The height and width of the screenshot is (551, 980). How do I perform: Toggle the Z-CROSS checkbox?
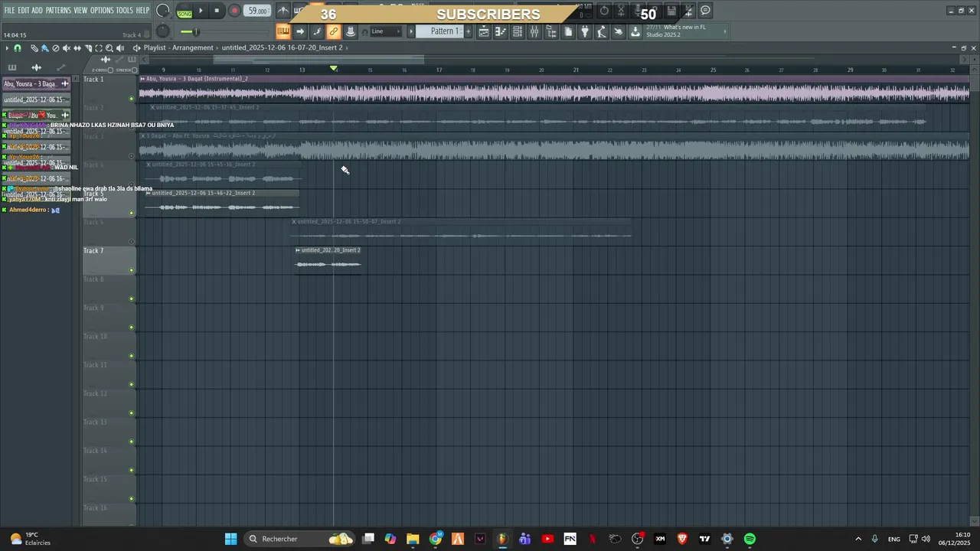click(110, 70)
